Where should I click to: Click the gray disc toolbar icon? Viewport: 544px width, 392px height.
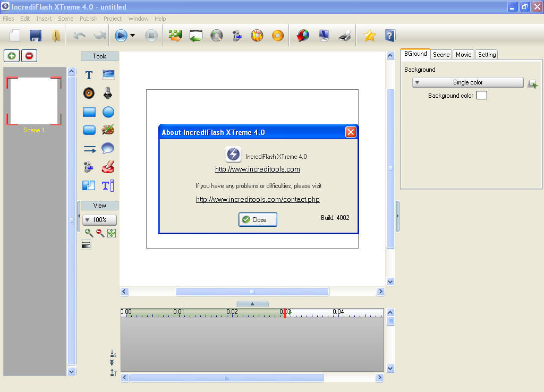217,36
